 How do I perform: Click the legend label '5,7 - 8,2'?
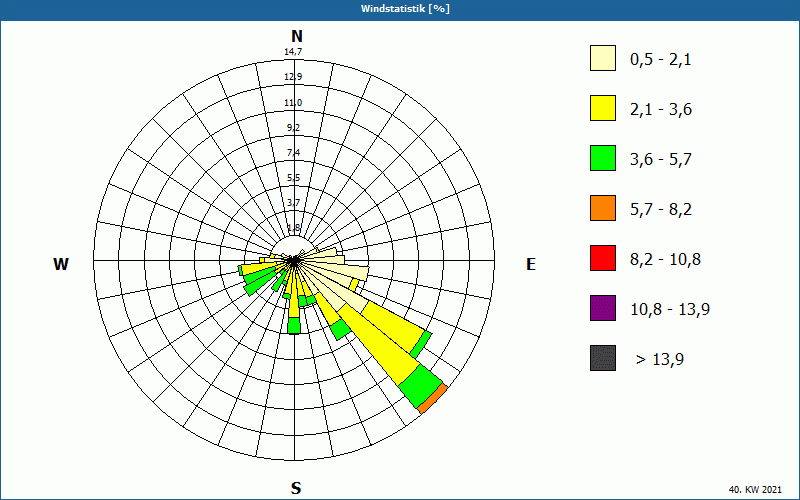tap(661, 210)
